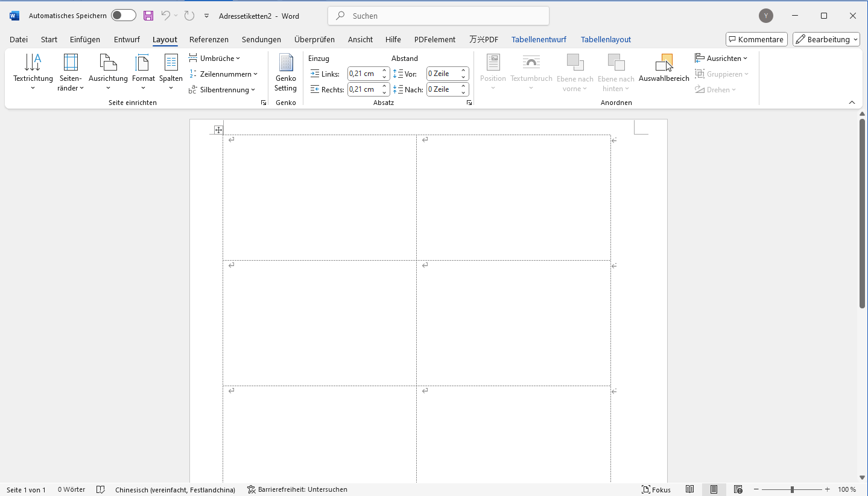The image size is (868, 496).
Task: Open Seite einrichten dialog launcher
Action: pyautogui.click(x=264, y=103)
